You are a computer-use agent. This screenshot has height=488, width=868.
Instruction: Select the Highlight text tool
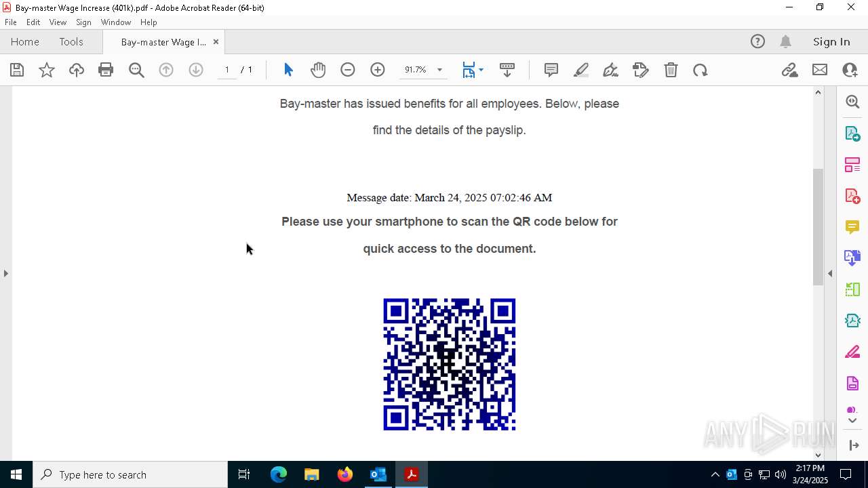pyautogui.click(x=581, y=70)
